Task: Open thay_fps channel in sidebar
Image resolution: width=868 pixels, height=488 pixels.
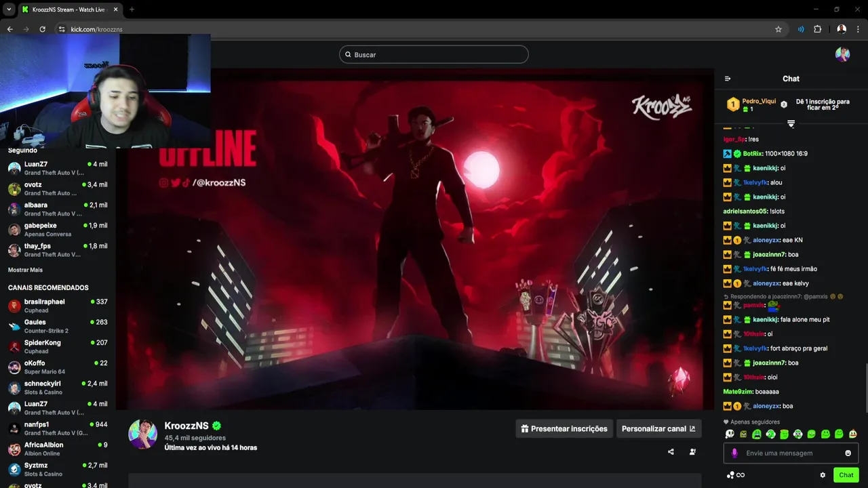Action: coord(58,250)
